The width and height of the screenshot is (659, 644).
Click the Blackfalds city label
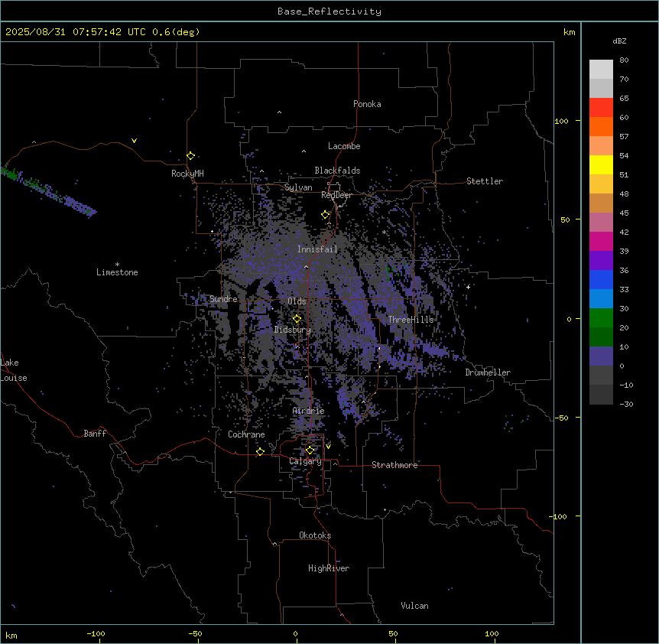(337, 171)
